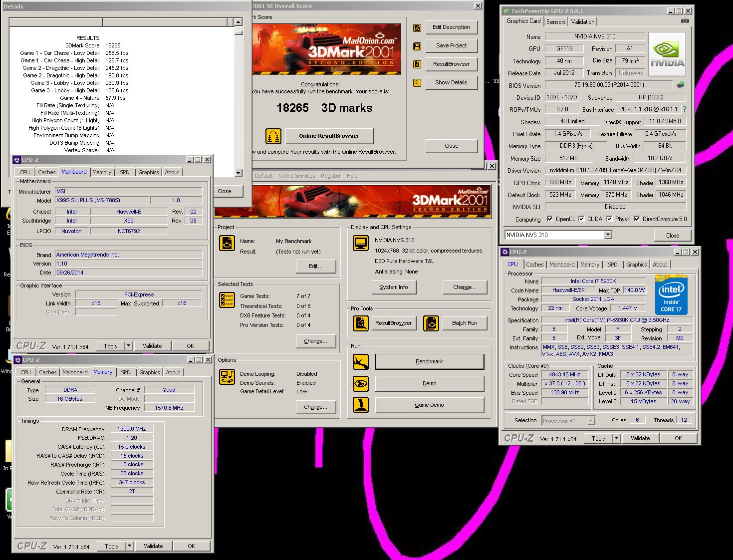Open SPD tab in CPU-Z Mainboard window
The image size is (733, 560).
pyautogui.click(x=125, y=172)
